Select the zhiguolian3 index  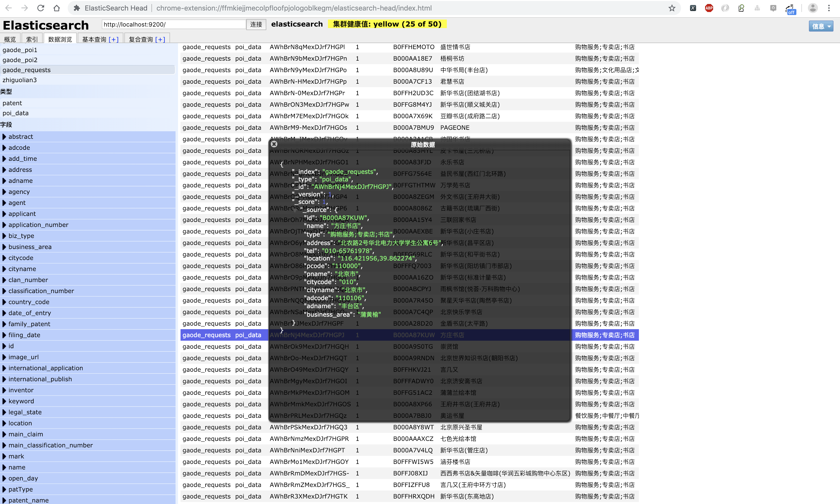coord(19,80)
